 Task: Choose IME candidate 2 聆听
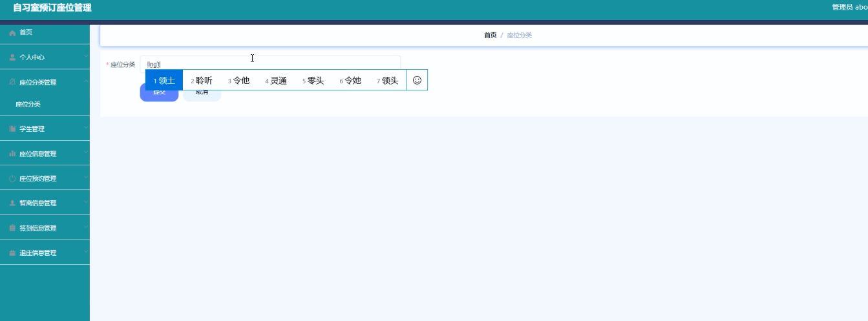[x=202, y=80]
